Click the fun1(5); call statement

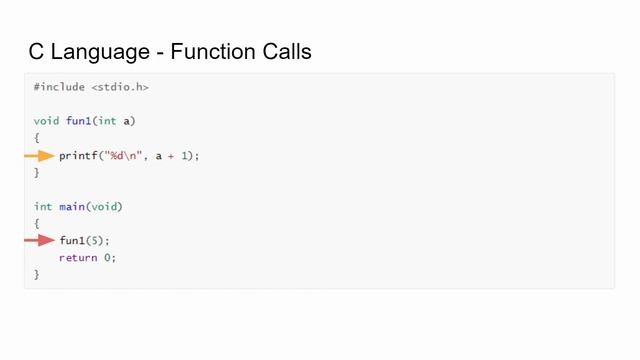click(x=84, y=241)
